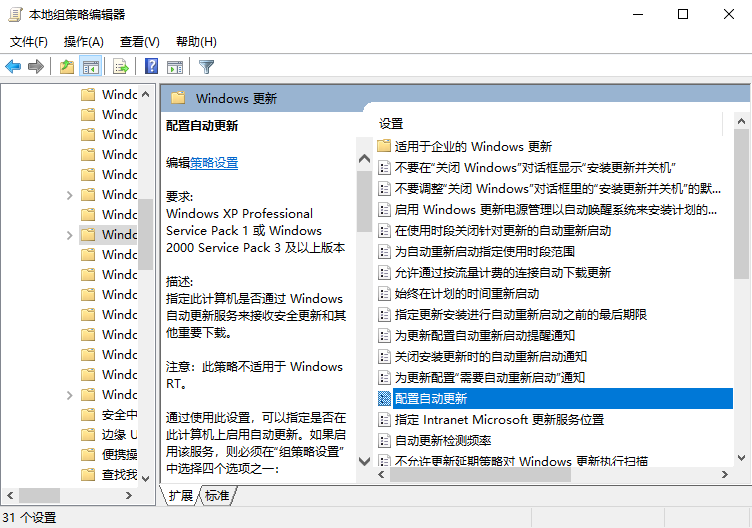Click console tree horizontal scroll right arrow
Image resolution: width=752 pixels, height=528 pixels.
(x=129, y=495)
